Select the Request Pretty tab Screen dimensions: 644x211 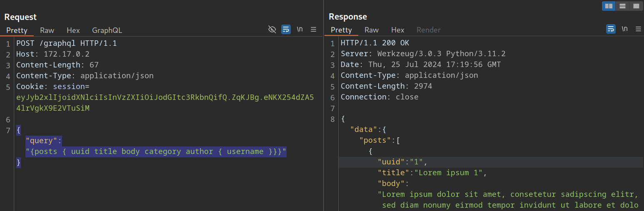[17, 30]
